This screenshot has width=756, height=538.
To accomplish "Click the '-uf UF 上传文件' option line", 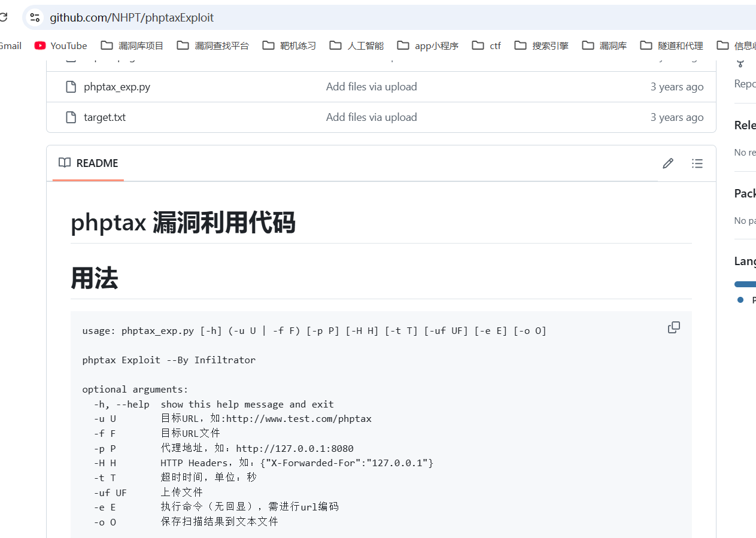I will (148, 493).
